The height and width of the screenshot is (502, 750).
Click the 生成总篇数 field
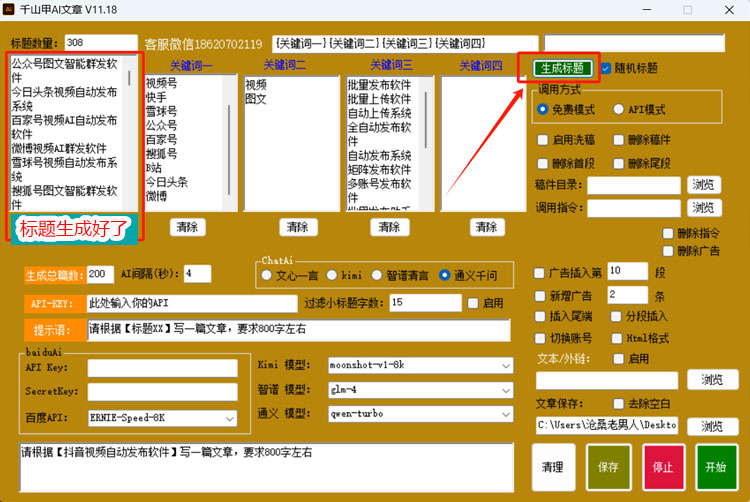[x=100, y=274]
